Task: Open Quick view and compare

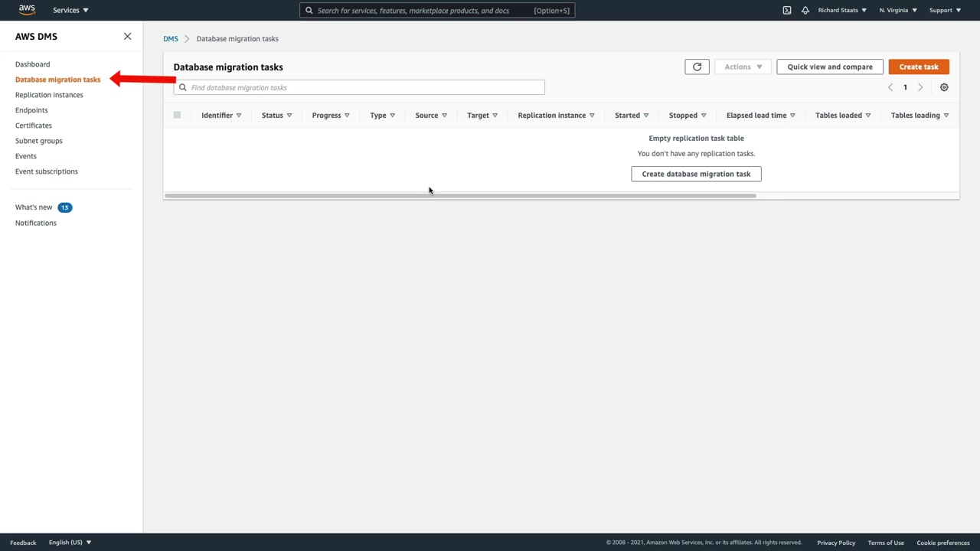Action: (x=830, y=67)
